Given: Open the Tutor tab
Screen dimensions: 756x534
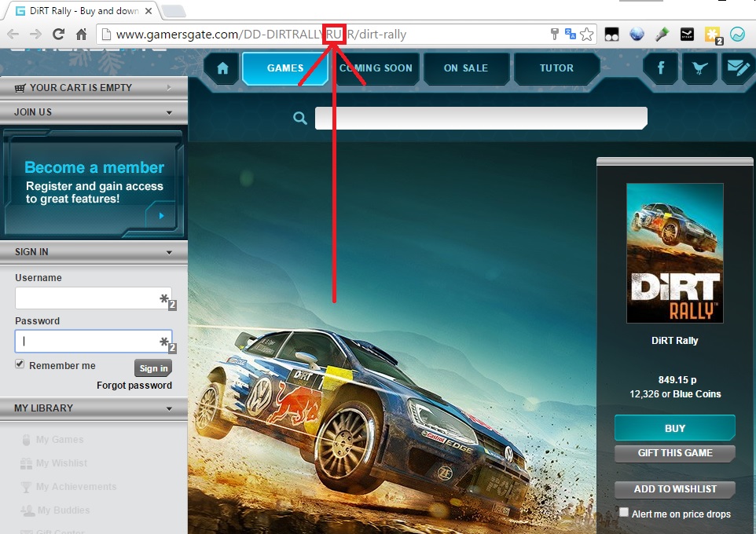Looking at the screenshot, I should tap(557, 68).
